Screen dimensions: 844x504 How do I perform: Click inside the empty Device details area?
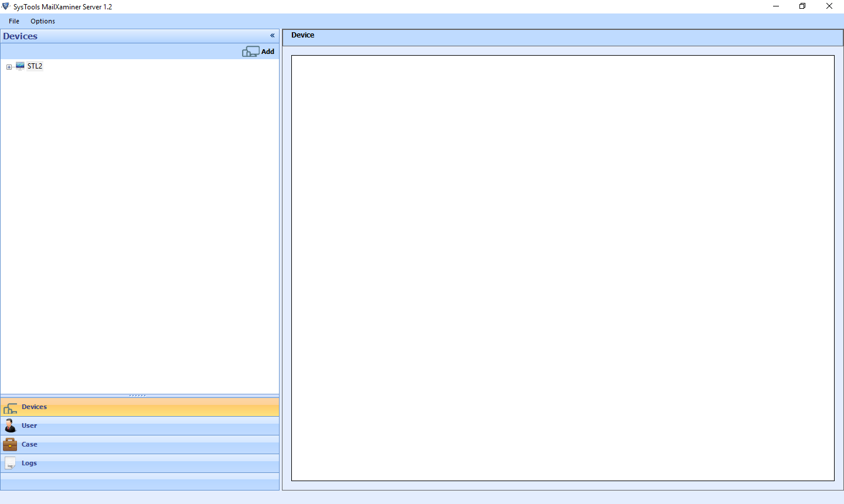tap(563, 268)
